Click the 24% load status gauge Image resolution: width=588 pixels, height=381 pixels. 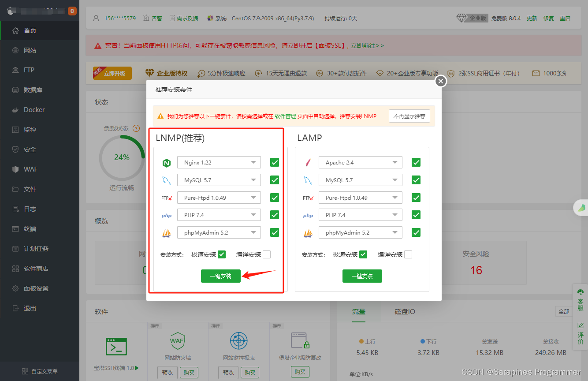[122, 157]
